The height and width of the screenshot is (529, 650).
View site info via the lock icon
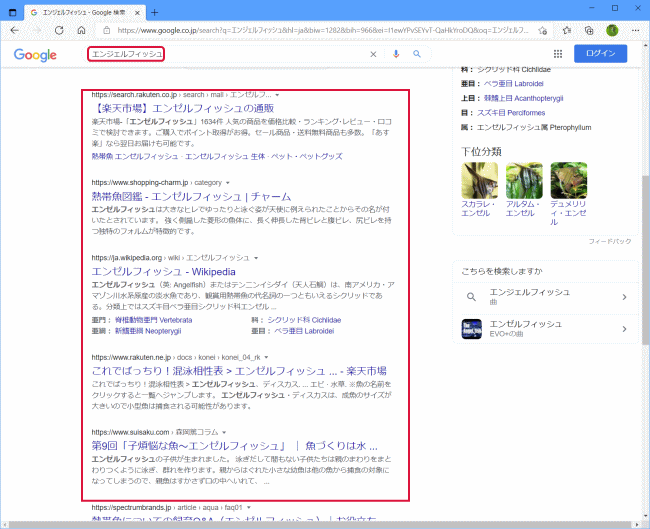point(107,30)
